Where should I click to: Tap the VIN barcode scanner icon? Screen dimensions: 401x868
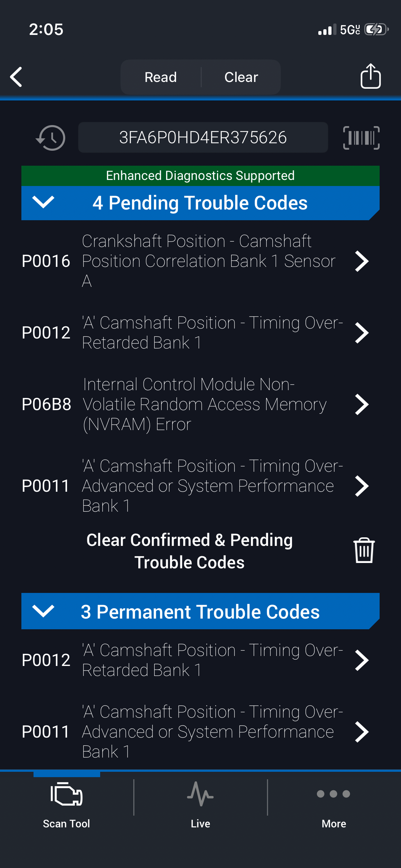coord(361,138)
